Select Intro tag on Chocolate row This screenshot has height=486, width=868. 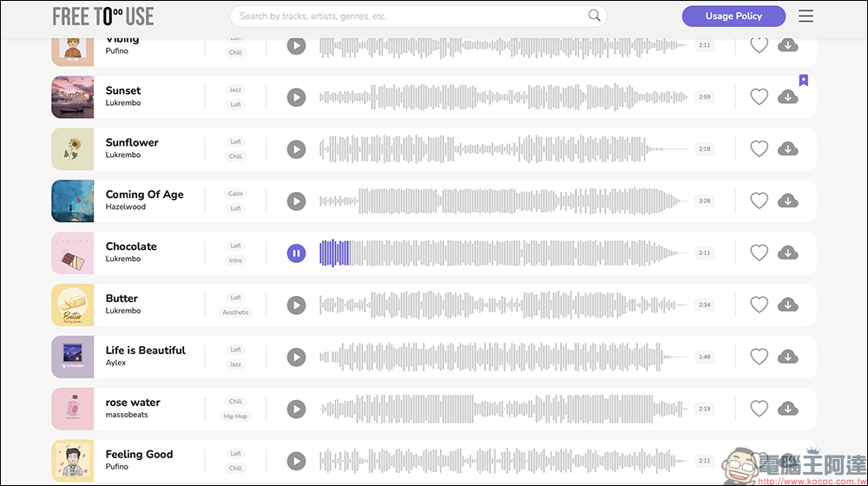(235, 260)
